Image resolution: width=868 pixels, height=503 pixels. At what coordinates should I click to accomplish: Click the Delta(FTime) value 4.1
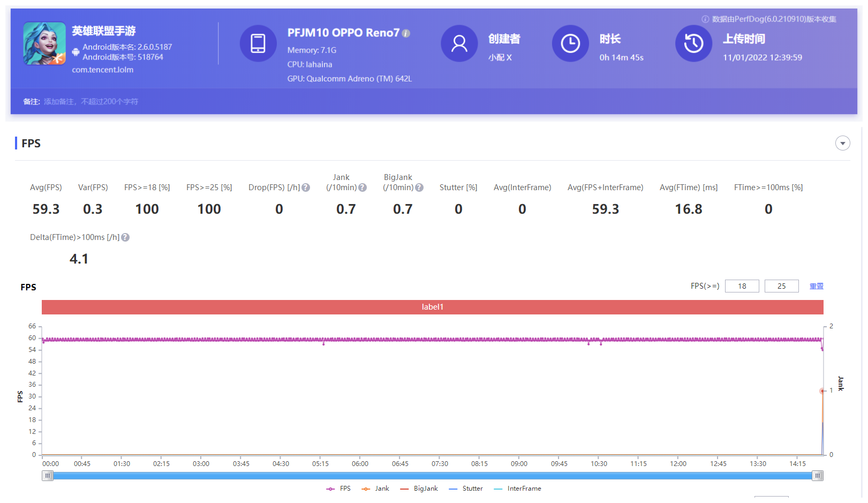pyautogui.click(x=79, y=259)
